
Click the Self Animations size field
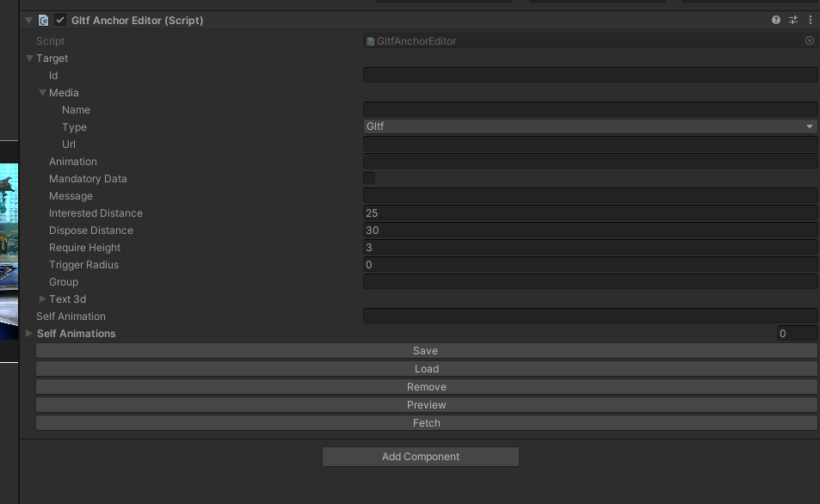(x=796, y=334)
